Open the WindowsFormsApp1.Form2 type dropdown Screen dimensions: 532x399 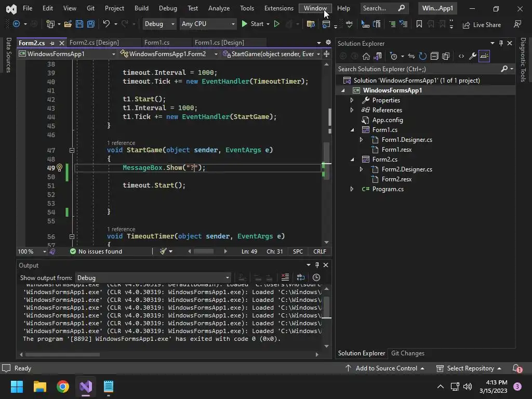(x=169, y=54)
